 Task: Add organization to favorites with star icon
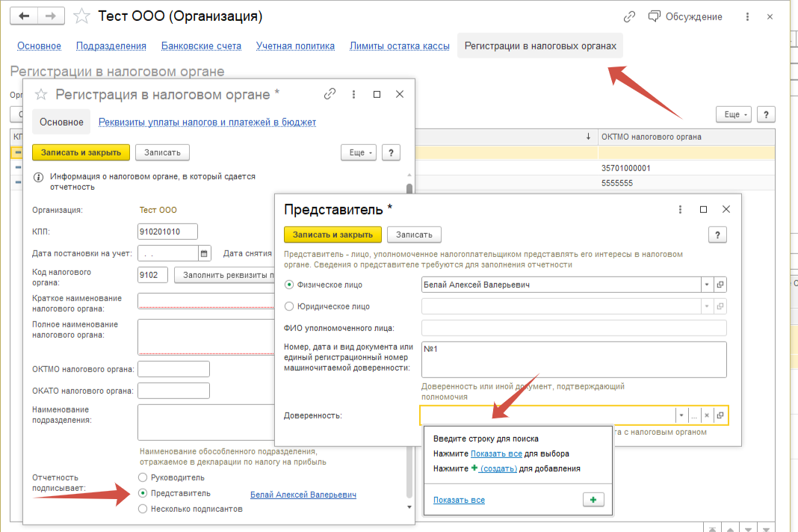coord(84,16)
